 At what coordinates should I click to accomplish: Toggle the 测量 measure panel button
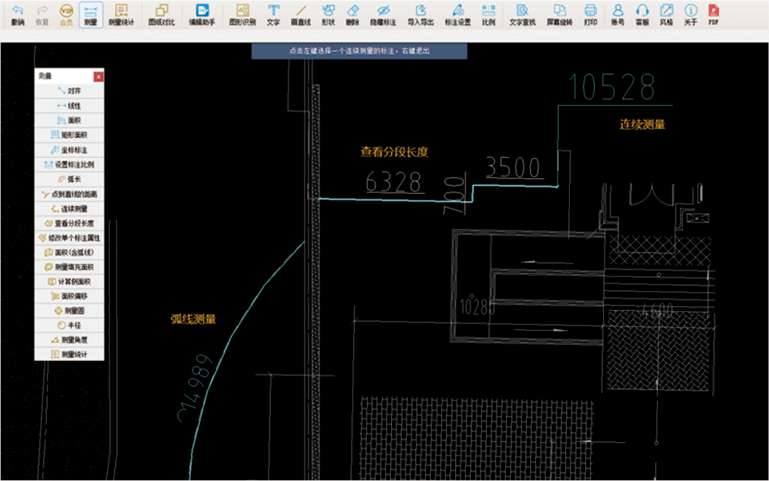[x=91, y=13]
